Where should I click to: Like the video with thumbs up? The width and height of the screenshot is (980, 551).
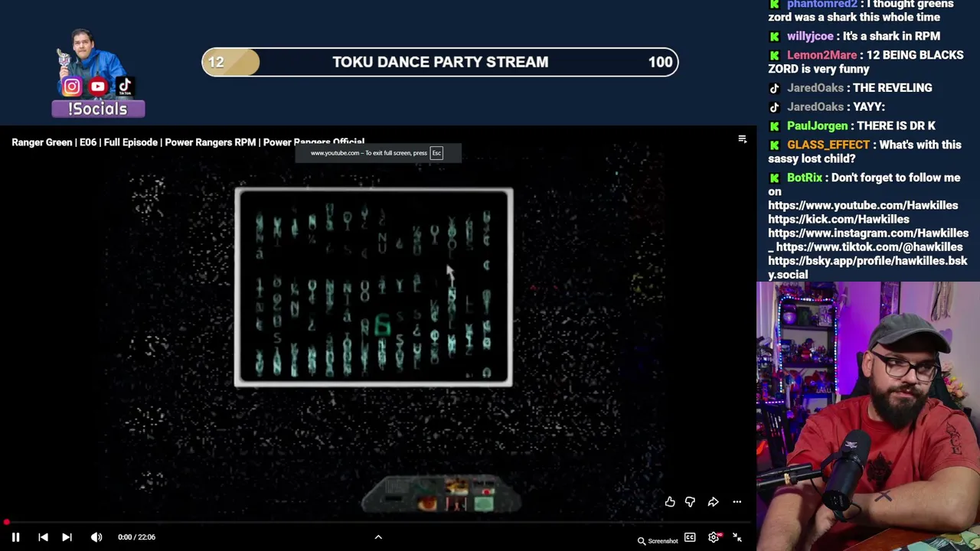click(670, 502)
